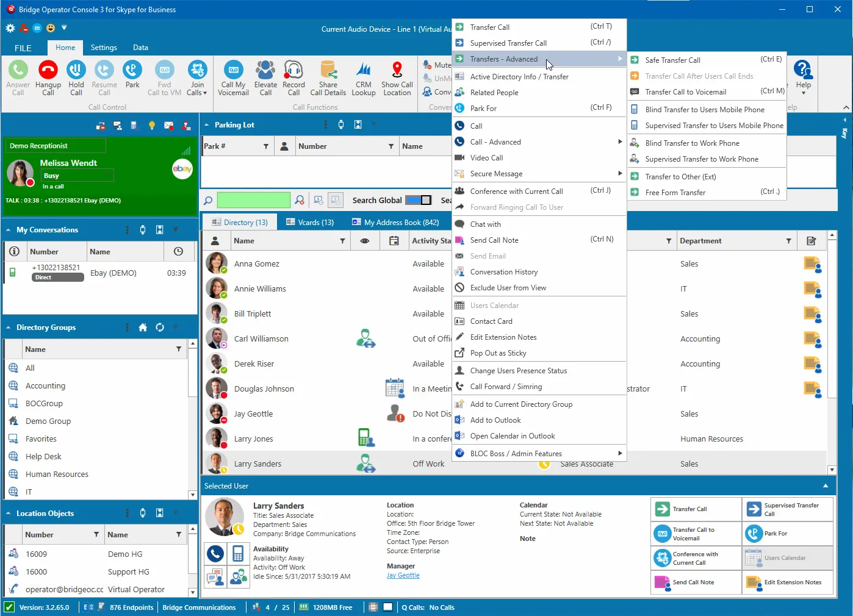Select the Help Desk directory group
Viewport: 853px width, 616px height.
pos(43,457)
